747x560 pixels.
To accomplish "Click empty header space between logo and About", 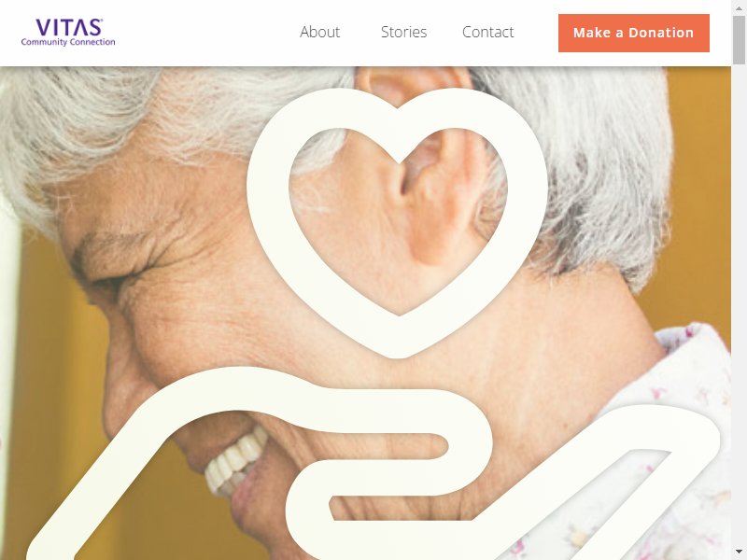I will pyautogui.click(x=204, y=33).
